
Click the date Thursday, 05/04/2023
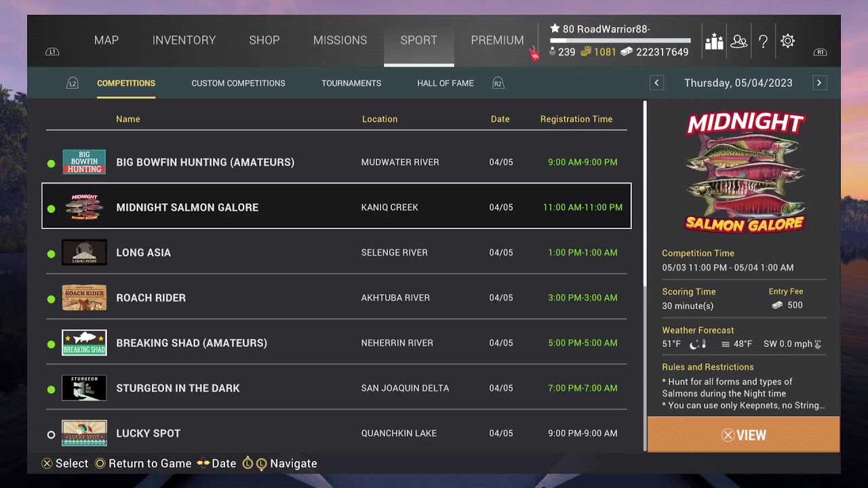[x=738, y=83]
